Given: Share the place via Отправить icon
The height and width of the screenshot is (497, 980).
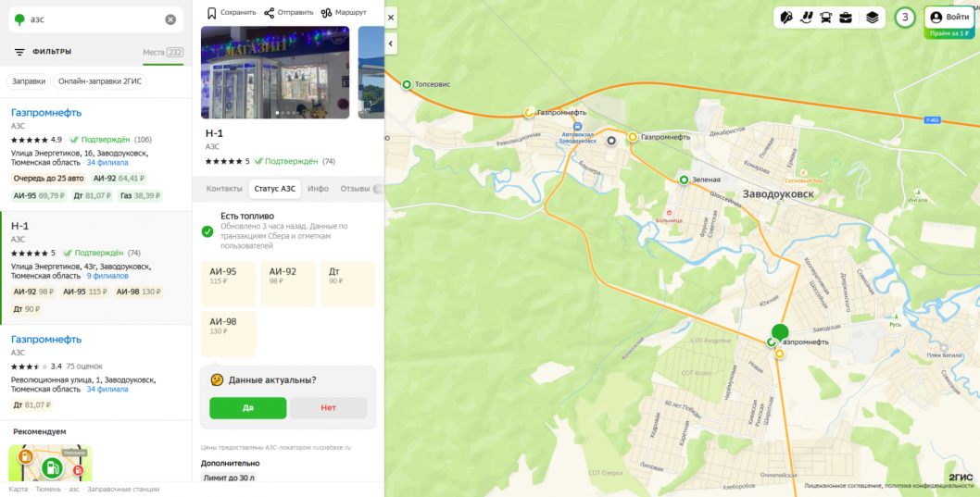Looking at the screenshot, I should pos(269,12).
